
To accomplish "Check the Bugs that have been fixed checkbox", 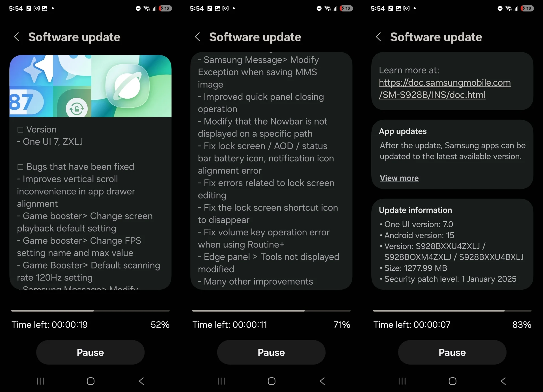I will tap(21, 166).
